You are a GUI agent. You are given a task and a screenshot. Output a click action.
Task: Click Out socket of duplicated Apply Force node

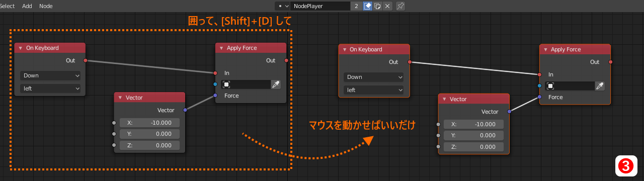[x=610, y=62]
